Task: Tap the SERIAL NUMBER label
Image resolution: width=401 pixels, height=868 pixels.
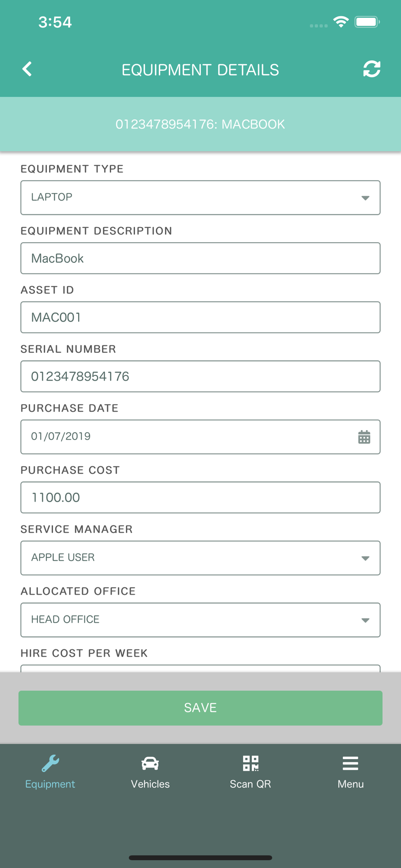Action: 68,349
